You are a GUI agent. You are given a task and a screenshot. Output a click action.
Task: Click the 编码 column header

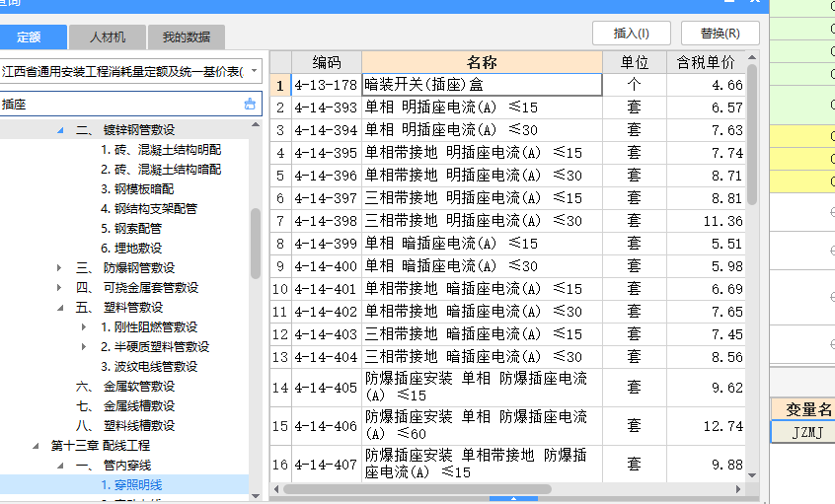click(x=327, y=62)
